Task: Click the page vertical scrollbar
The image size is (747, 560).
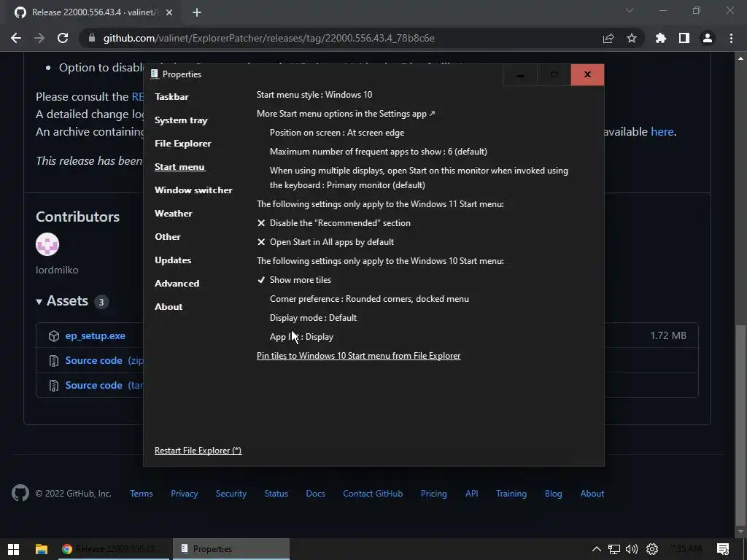Action: (x=740, y=425)
